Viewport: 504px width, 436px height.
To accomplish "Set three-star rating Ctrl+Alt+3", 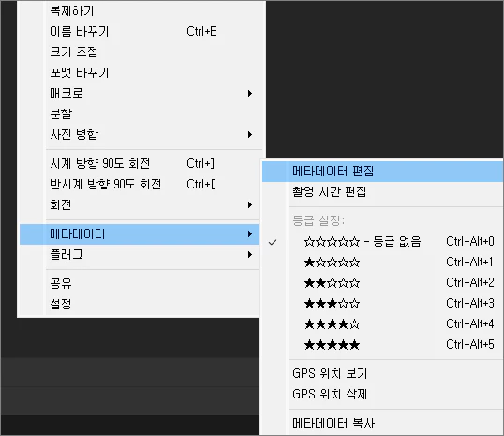I will pos(382,304).
